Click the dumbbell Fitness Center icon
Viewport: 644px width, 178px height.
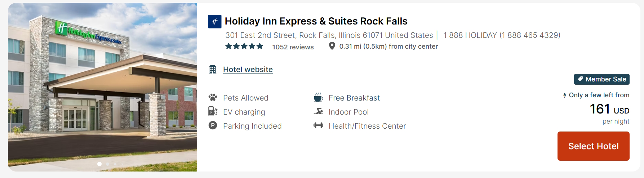click(x=318, y=125)
